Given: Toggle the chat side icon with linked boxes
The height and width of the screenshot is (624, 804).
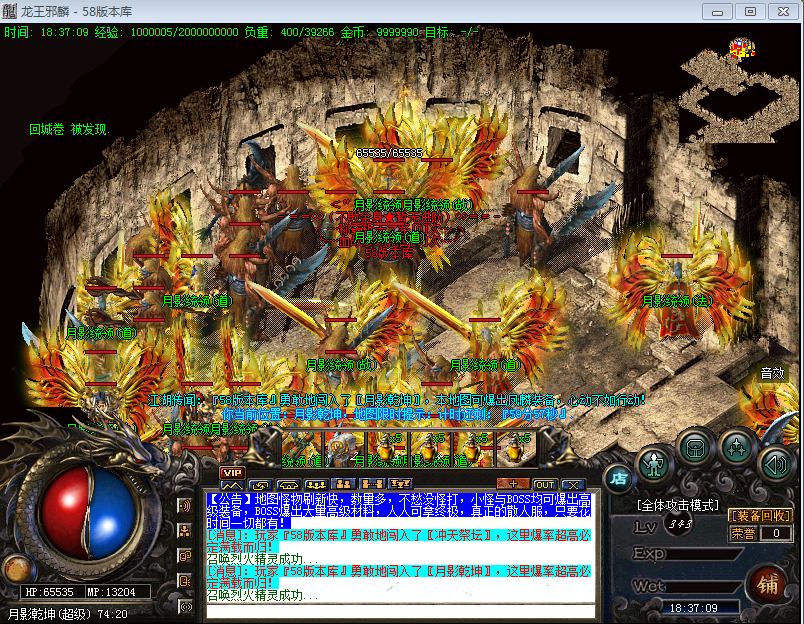Looking at the screenshot, I should coord(184,556).
